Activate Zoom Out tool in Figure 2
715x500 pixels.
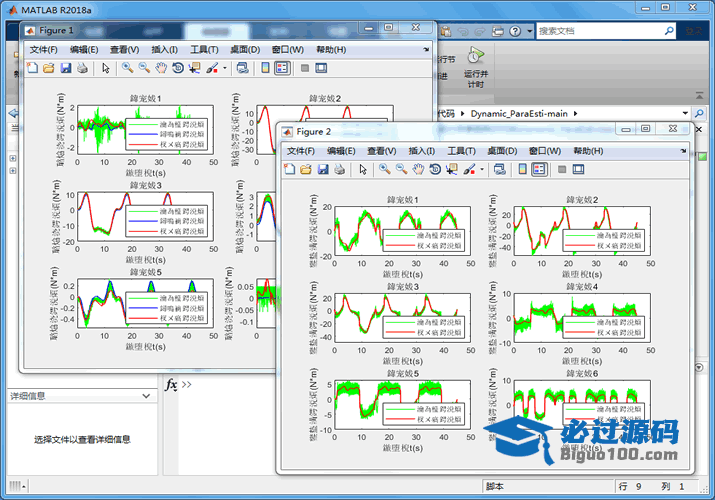point(401,170)
